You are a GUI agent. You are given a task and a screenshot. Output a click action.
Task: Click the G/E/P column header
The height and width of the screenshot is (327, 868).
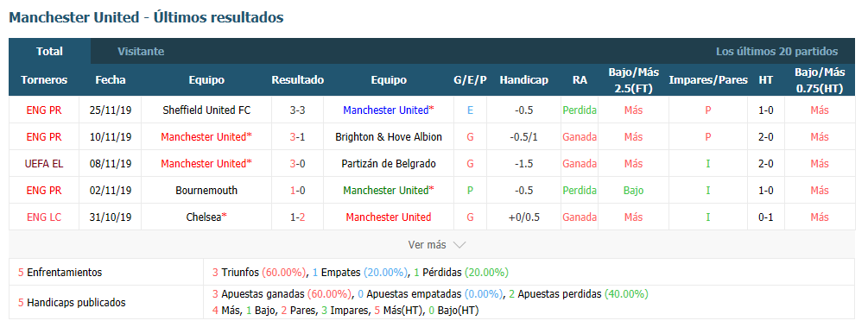[x=470, y=79]
